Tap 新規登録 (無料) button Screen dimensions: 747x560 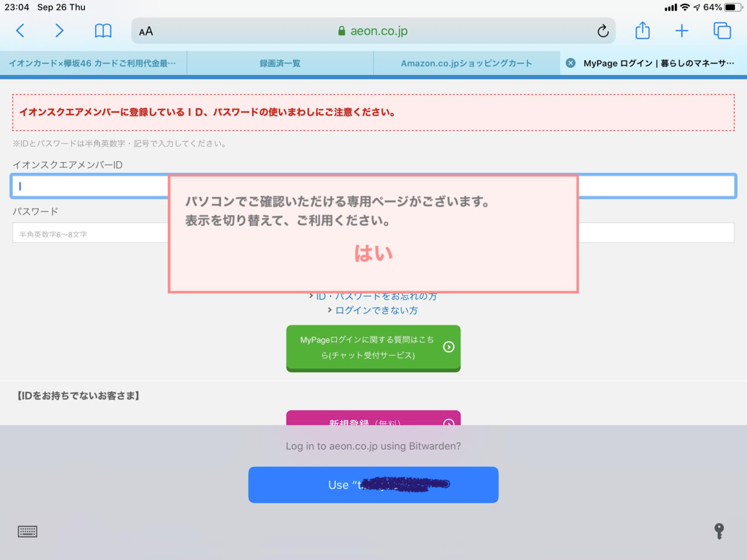(374, 418)
